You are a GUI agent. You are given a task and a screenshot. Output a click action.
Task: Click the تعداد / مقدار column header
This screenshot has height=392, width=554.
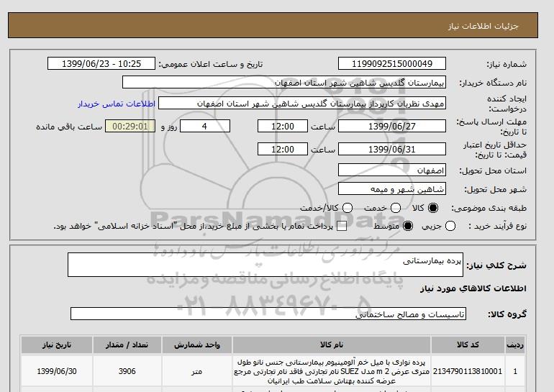click(127, 345)
